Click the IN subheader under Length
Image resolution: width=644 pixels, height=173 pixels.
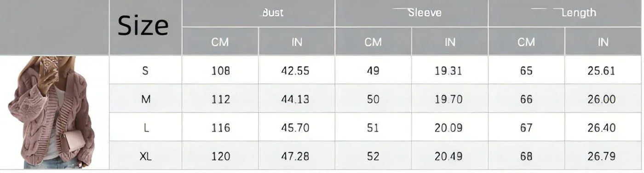point(603,42)
